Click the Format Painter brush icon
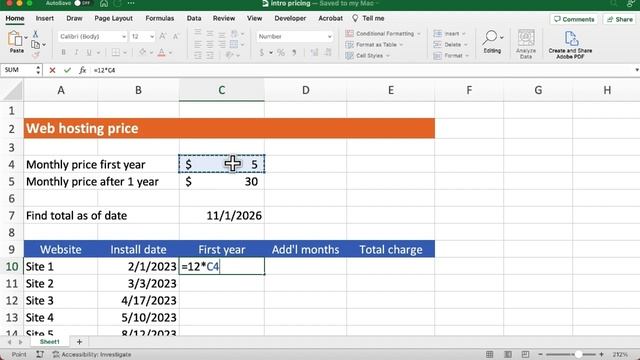Screen dimensions: 640x360 [x=36, y=55]
